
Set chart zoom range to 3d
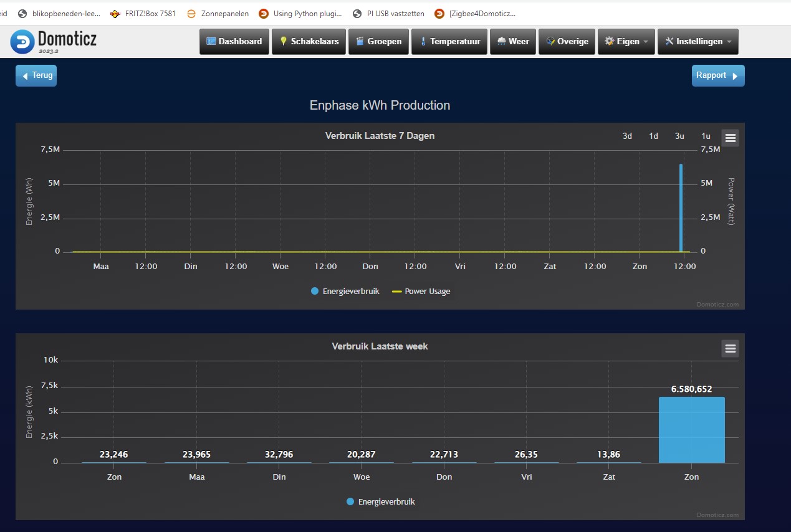click(x=627, y=136)
